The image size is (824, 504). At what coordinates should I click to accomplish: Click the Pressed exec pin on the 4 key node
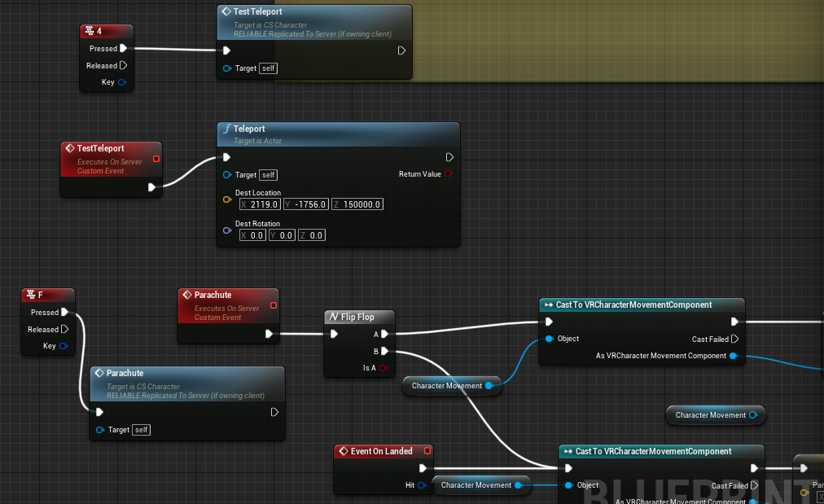[123, 49]
